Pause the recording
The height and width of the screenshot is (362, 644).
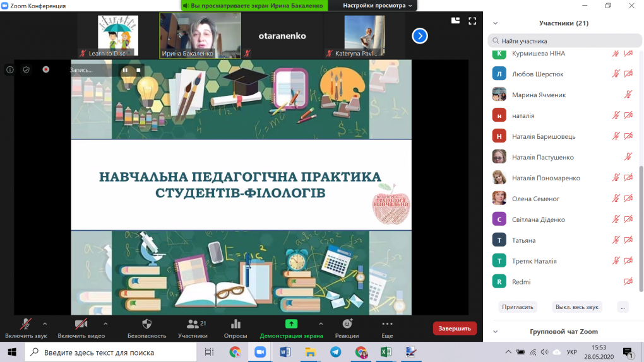(x=125, y=70)
